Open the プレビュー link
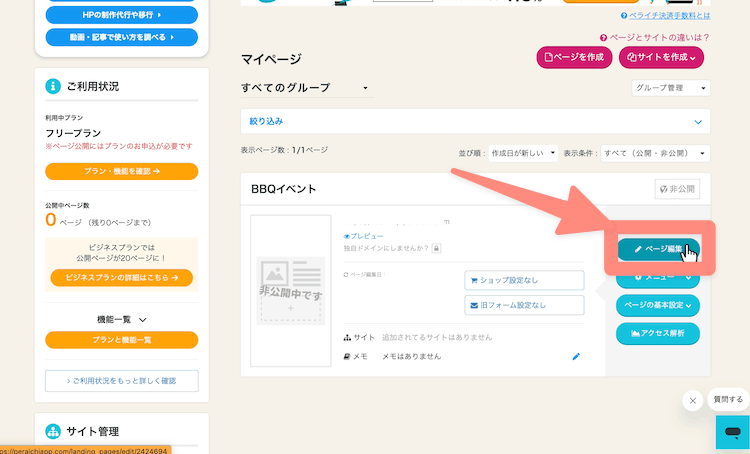The image size is (750, 454). pos(364,236)
